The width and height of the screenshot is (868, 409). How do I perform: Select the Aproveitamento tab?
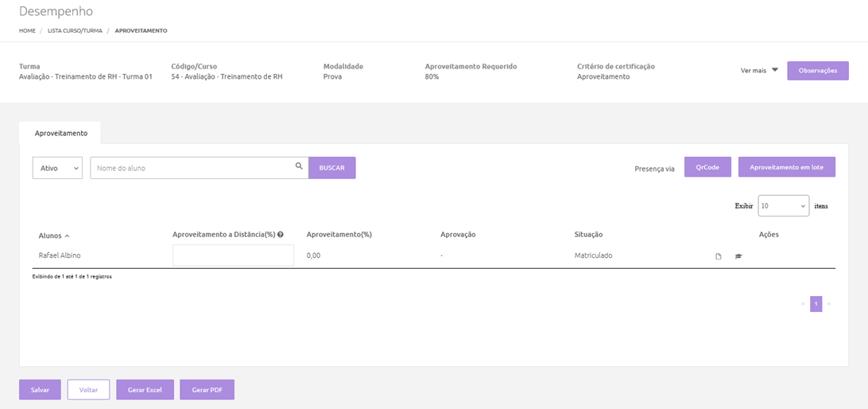tap(60, 134)
